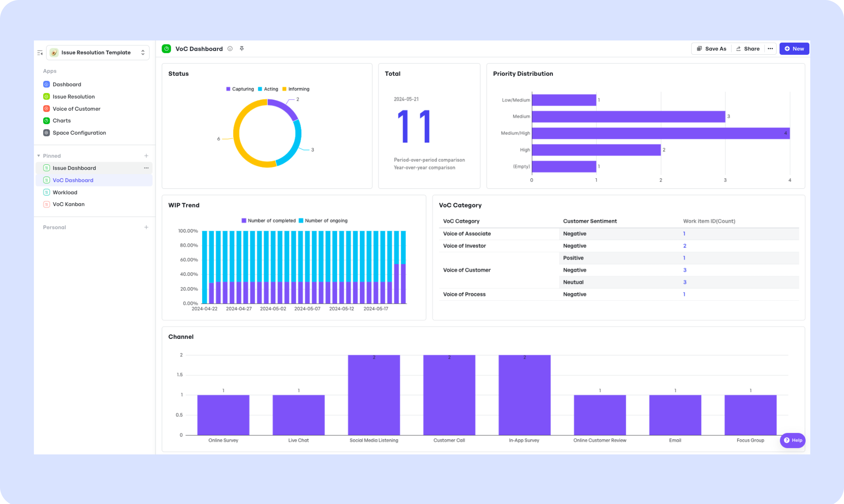Click the Year-over-year comparison text
Viewport: 844px width, 504px height.
coord(424,168)
